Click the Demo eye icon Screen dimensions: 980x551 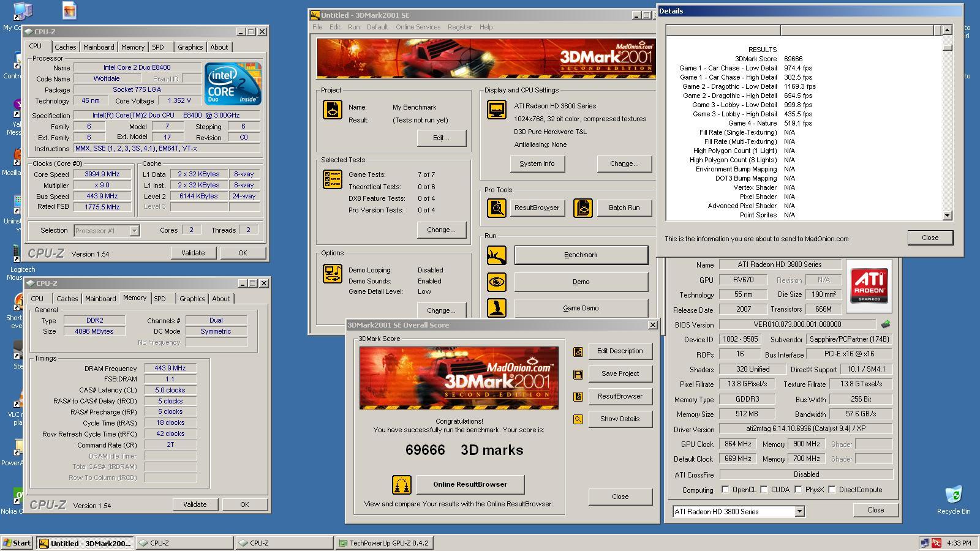[x=496, y=282]
